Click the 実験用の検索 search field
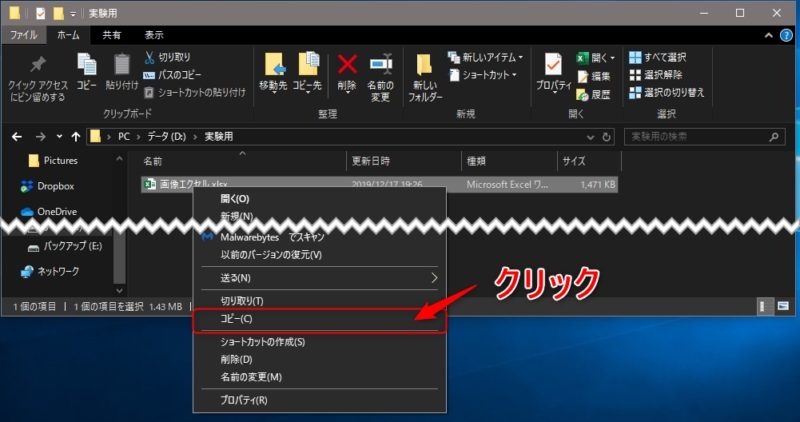Image resolution: width=800 pixels, height=422 pixels. [x=704, y=137]
